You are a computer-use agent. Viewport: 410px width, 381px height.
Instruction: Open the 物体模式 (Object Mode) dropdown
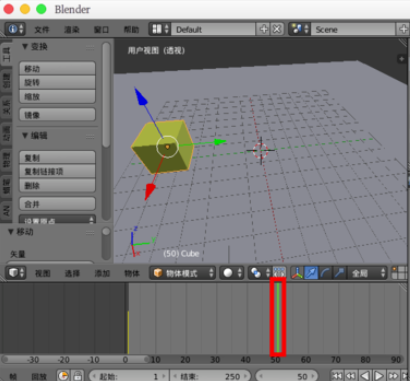[183, 273]
